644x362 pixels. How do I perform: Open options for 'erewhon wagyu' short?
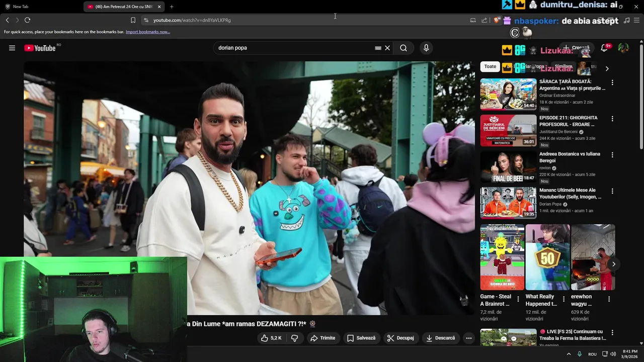coord(609,299)
